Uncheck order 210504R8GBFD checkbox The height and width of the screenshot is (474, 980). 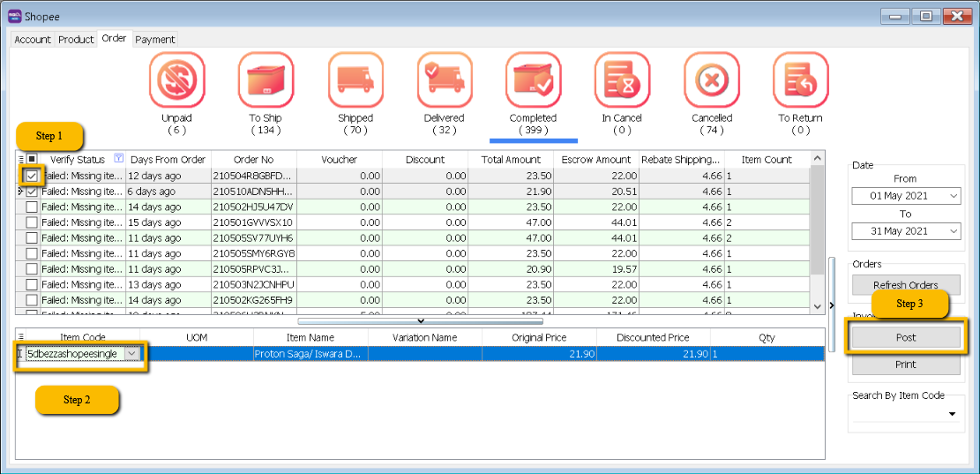point(32,176)
